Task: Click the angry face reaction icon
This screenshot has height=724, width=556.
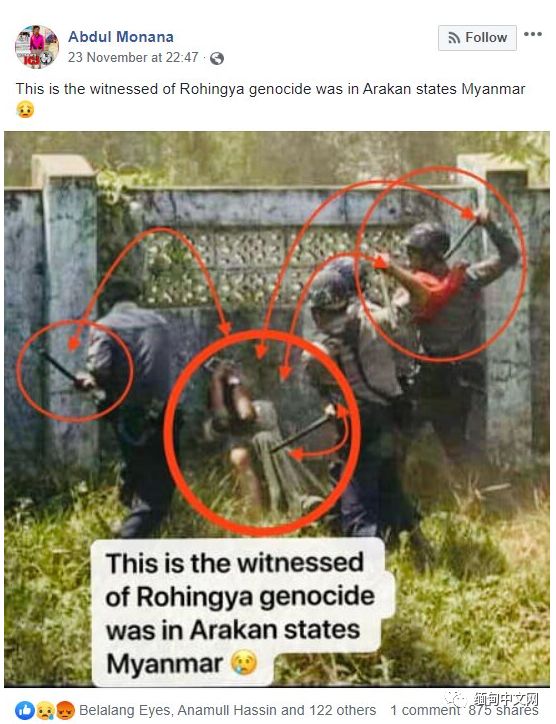Action: (65, 710)
